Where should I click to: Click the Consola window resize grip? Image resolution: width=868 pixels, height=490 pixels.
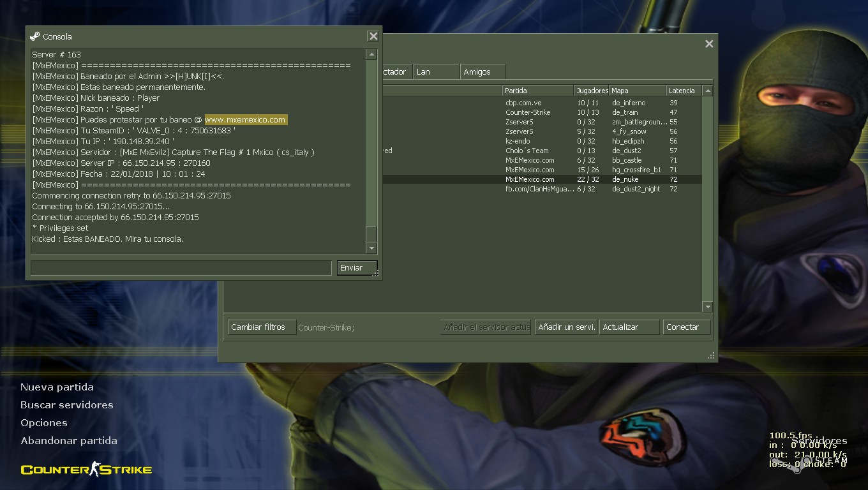[377, 273]
